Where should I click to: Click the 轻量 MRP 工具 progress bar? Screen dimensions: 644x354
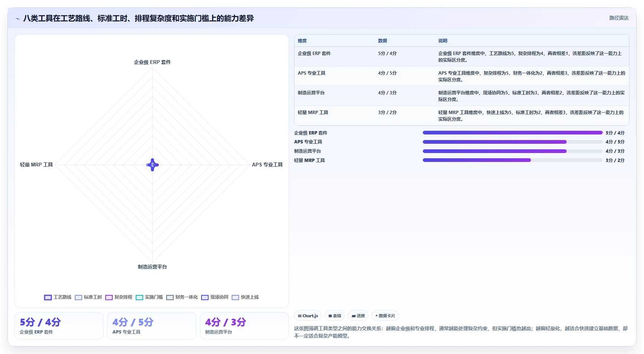click(512, 160)
